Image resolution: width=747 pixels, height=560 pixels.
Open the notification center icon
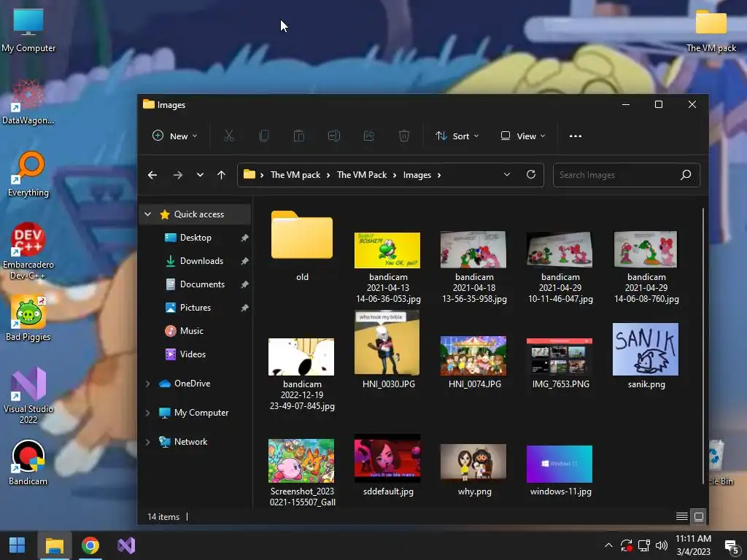click(x=732, y=546)
